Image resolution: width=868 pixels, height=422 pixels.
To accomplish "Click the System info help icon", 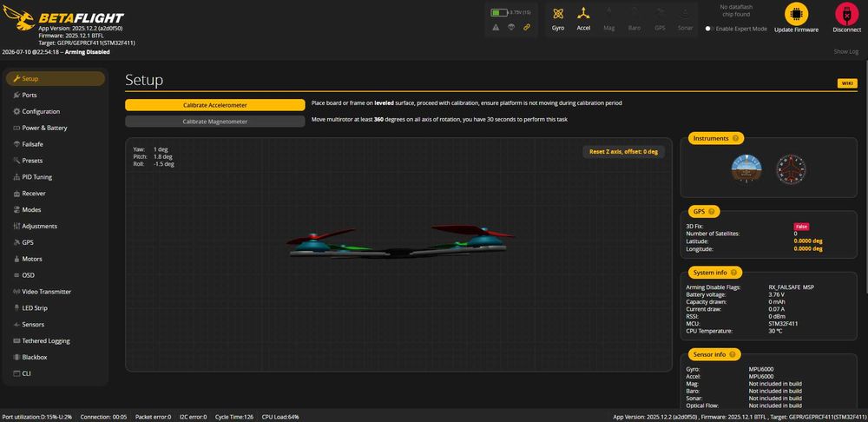I will [x=733, y=273].
